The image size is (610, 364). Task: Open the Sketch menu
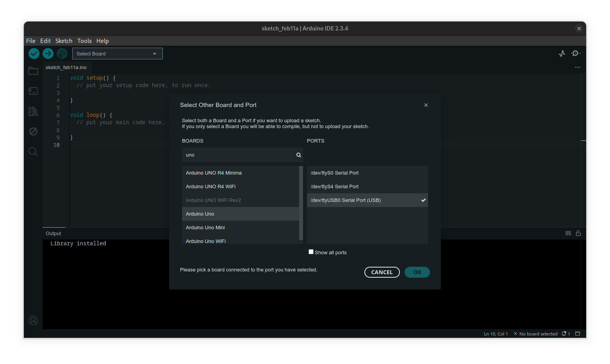pos(64,41)
